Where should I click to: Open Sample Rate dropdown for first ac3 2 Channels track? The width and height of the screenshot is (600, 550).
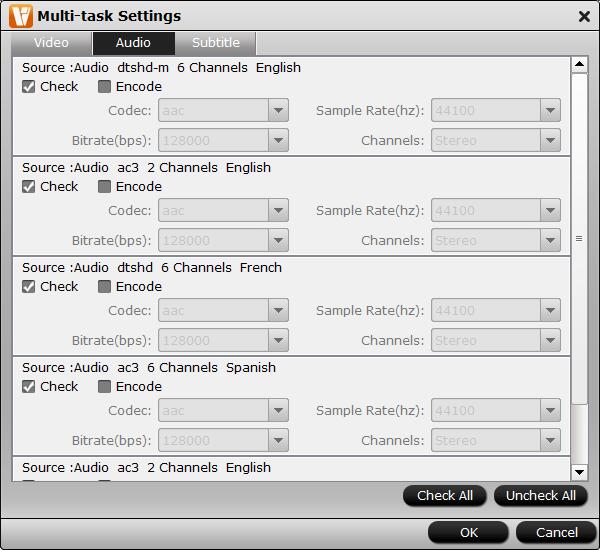pos(496,210)
